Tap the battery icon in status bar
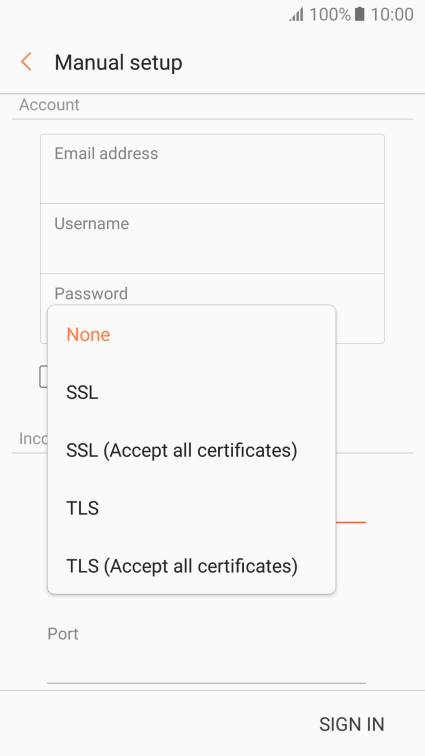The width and height of the screenshot is (425, 756). pos(359,14)
